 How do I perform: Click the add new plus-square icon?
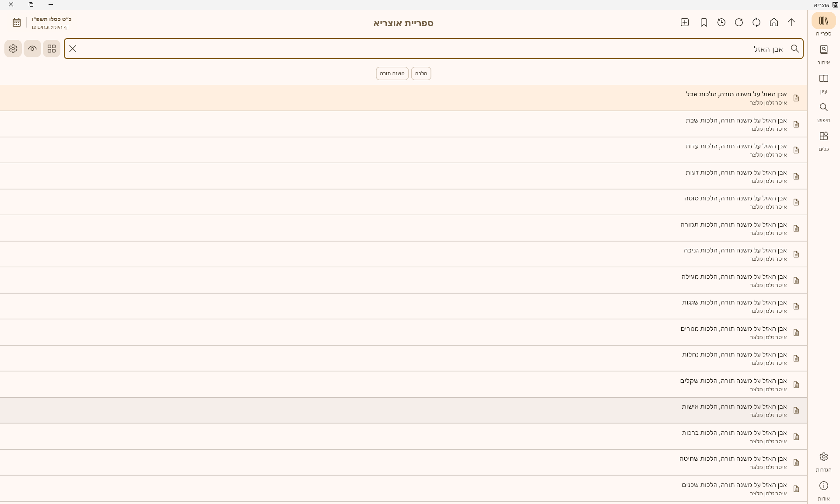pyautogui.click(x=685, y=22)
